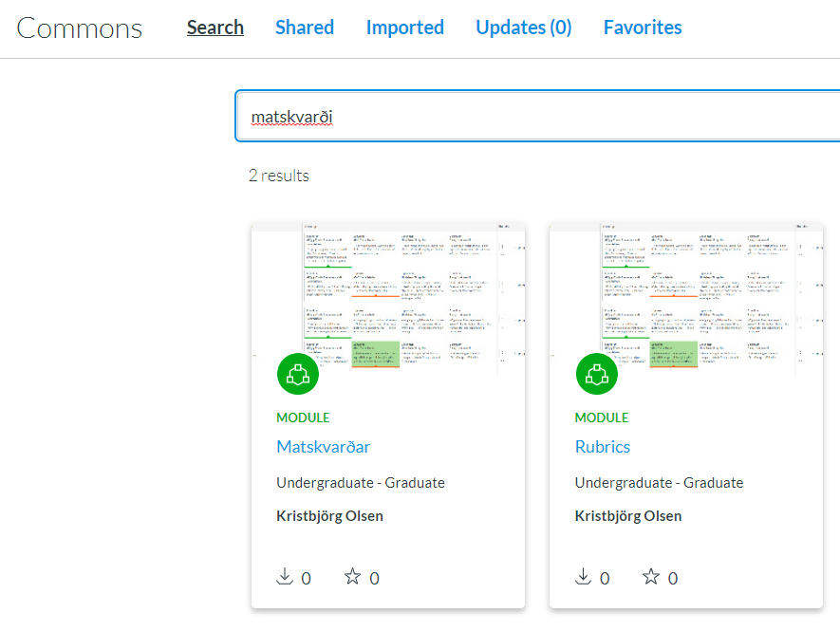Image resolution: width=840 pixels, height=631 pixels.
Task: Click MODULE label on the Rubrics card
Action: [602, 418]
